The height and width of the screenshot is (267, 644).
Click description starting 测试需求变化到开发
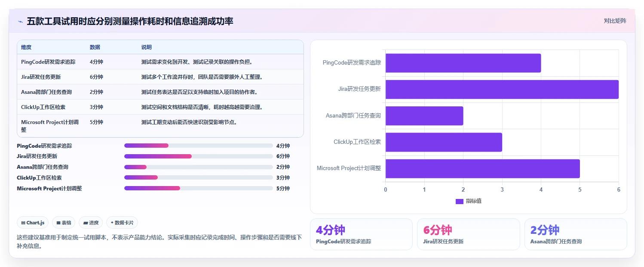[197, 62]
